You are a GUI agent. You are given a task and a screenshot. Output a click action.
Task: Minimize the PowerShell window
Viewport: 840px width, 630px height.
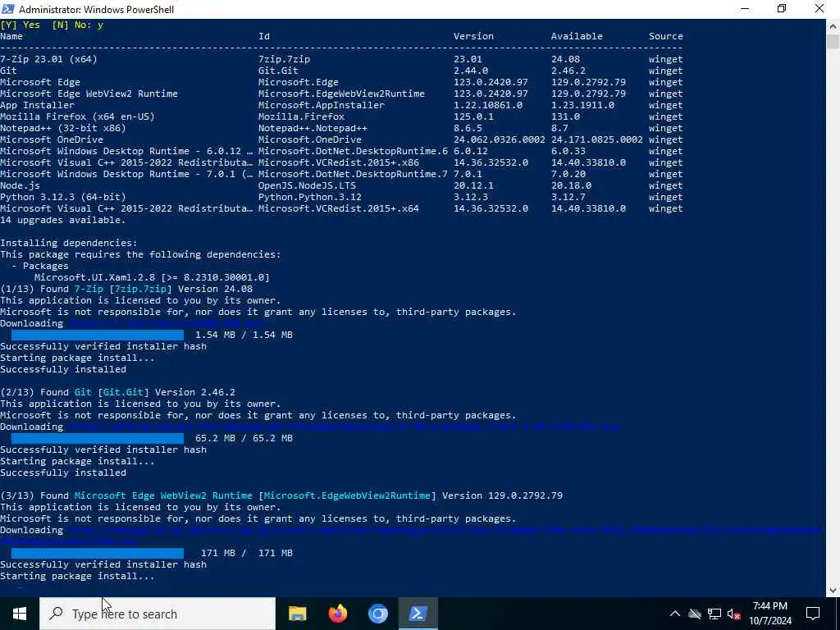(x=745, y=9)
